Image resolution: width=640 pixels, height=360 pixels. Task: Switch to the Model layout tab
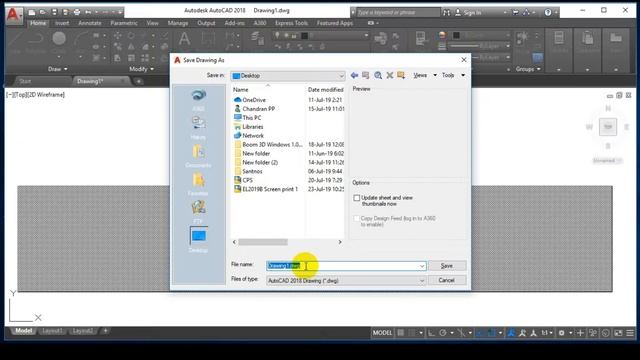coord(24,331)
